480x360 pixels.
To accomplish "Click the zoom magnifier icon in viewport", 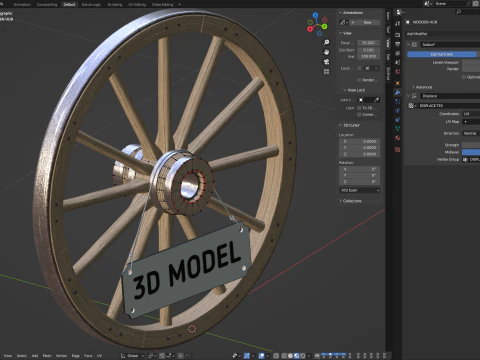I will point(326,42).
